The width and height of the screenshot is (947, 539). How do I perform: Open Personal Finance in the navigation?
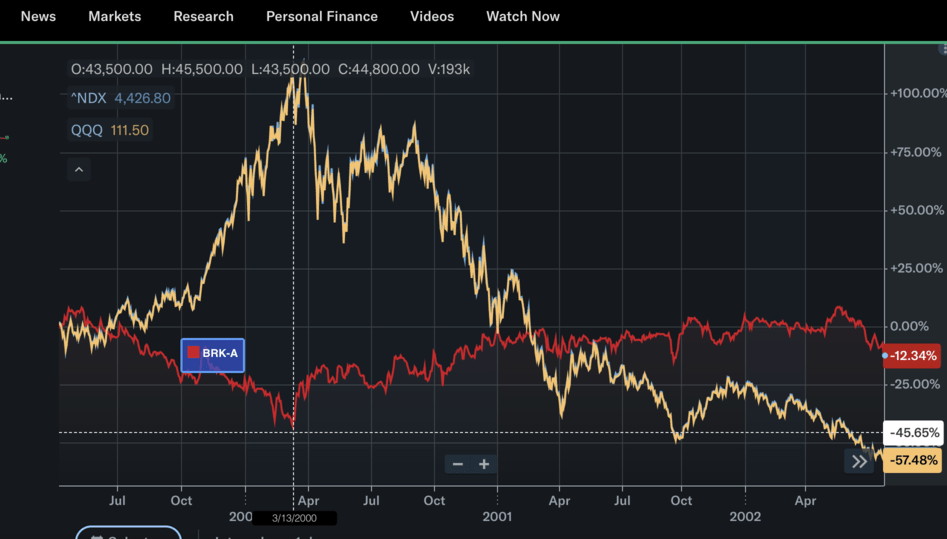(x=321, y=17)
